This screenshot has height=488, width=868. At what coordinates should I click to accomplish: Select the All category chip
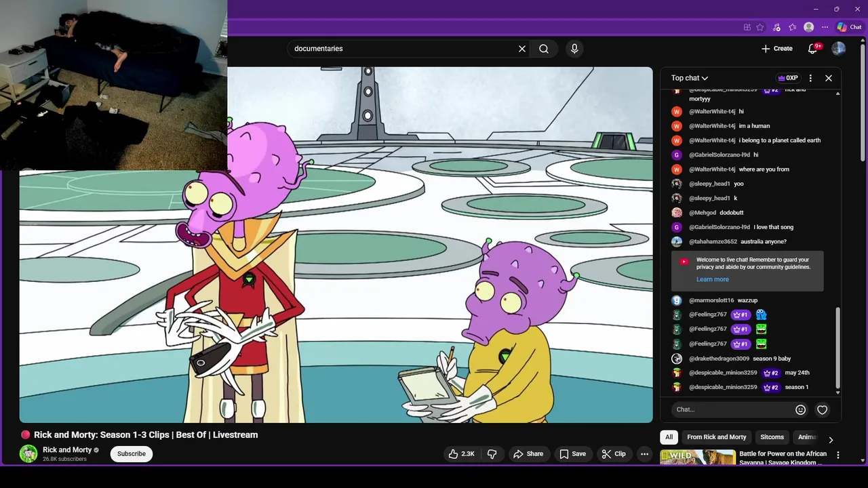pos(669,437)
